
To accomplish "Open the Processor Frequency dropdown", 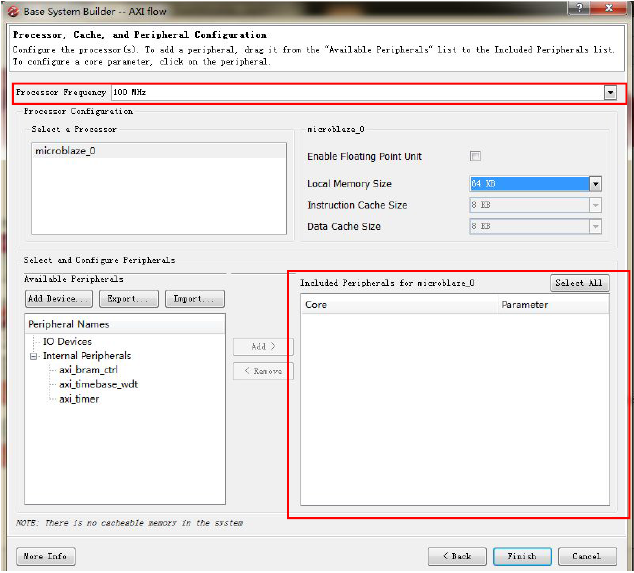I will click(610, 93).
